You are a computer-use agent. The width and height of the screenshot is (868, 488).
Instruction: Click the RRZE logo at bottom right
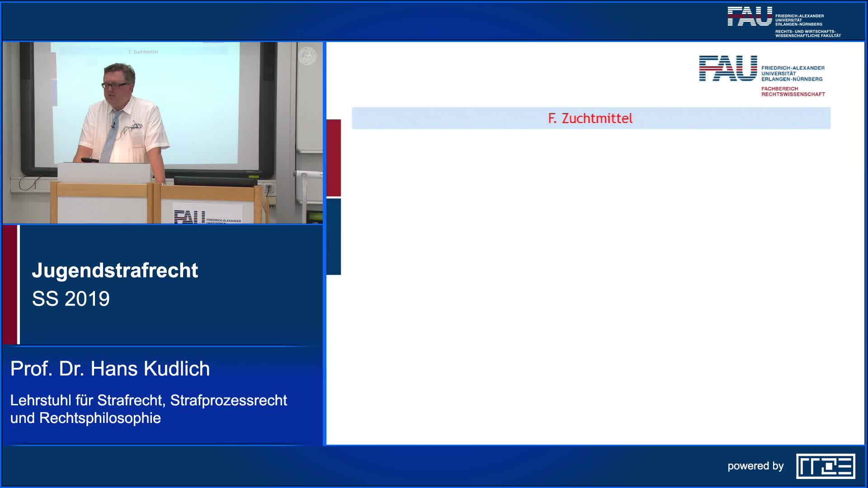[826, 466]
